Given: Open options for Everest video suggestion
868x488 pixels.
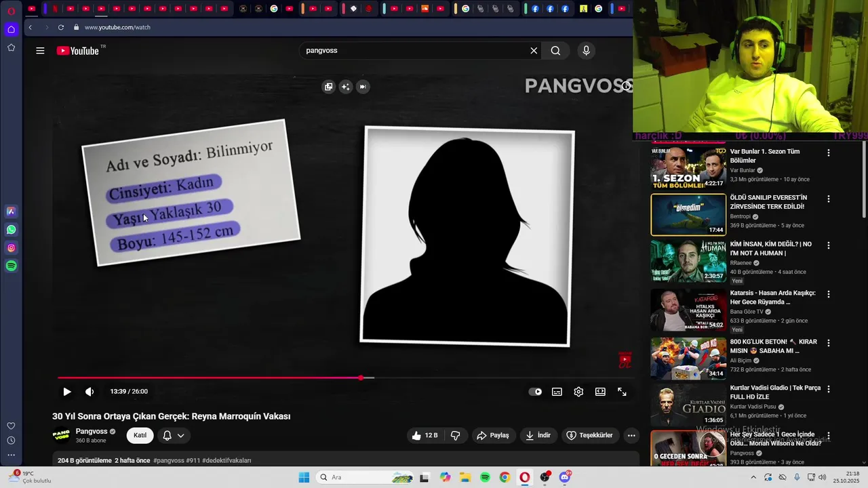Looking at the screenshot, I should [x=828, y=199].
